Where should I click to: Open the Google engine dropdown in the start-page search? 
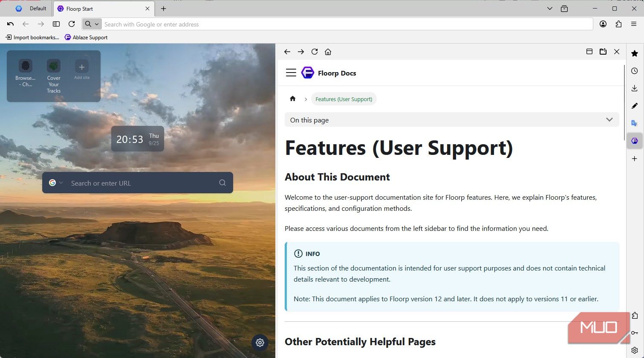[x=56, y=183]
